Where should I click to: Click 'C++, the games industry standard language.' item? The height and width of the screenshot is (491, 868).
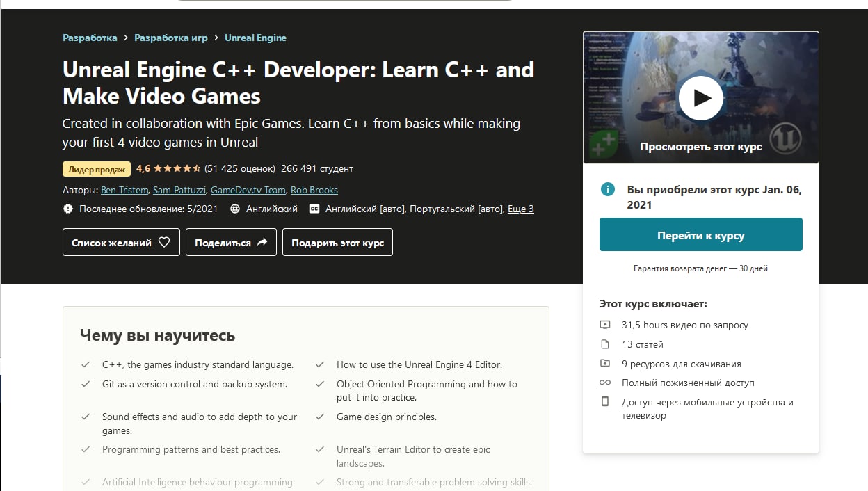[198, 364]
